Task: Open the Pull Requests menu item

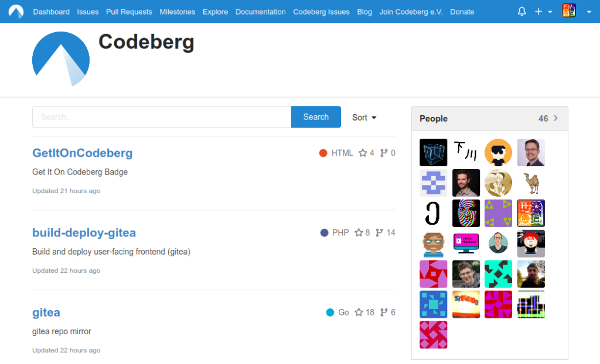Action: (x=128, y=11)
